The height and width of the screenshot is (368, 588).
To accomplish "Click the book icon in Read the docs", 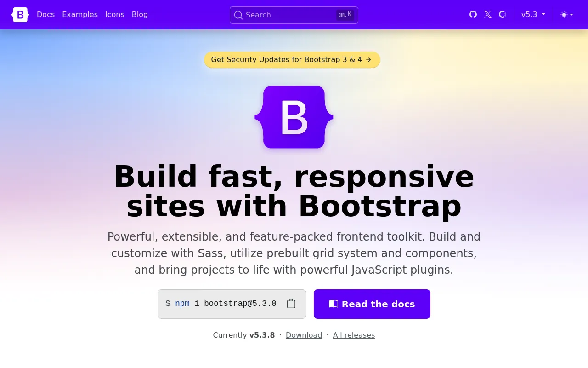I will [x=334, y=304].
